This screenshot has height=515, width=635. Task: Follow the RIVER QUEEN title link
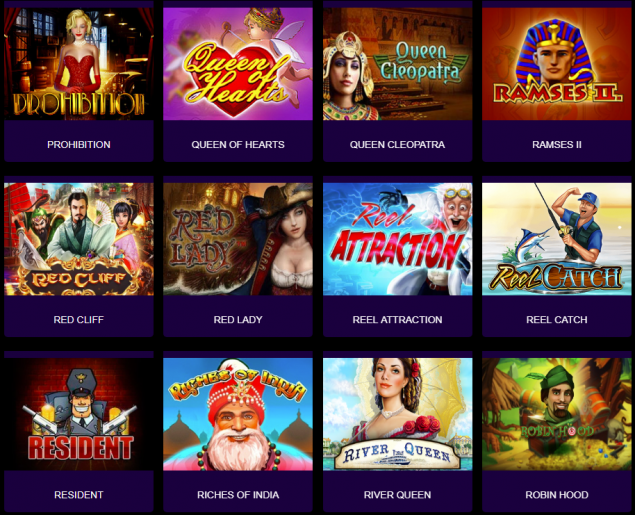tap(397, 495)
